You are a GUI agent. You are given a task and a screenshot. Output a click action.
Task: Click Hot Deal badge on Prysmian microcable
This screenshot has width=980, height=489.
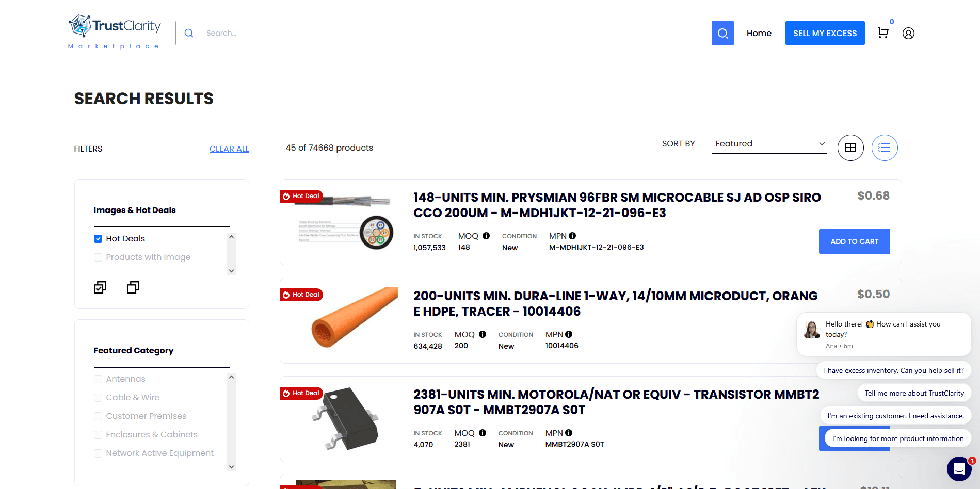(301, 196)
